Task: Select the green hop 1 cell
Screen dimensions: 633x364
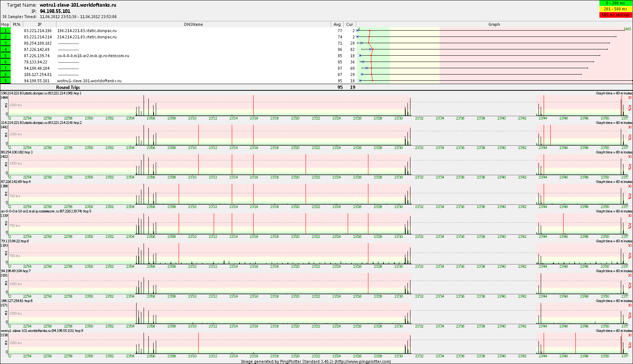Action: click(6, 31)
